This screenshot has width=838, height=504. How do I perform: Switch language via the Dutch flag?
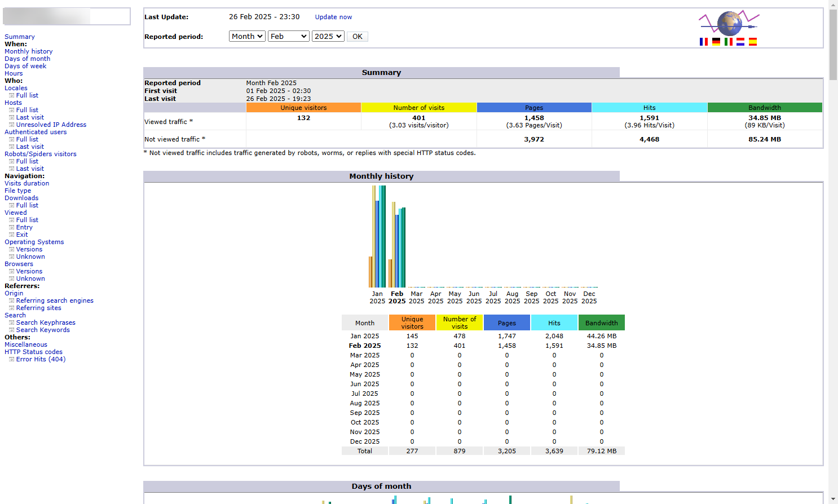[740, 42]
